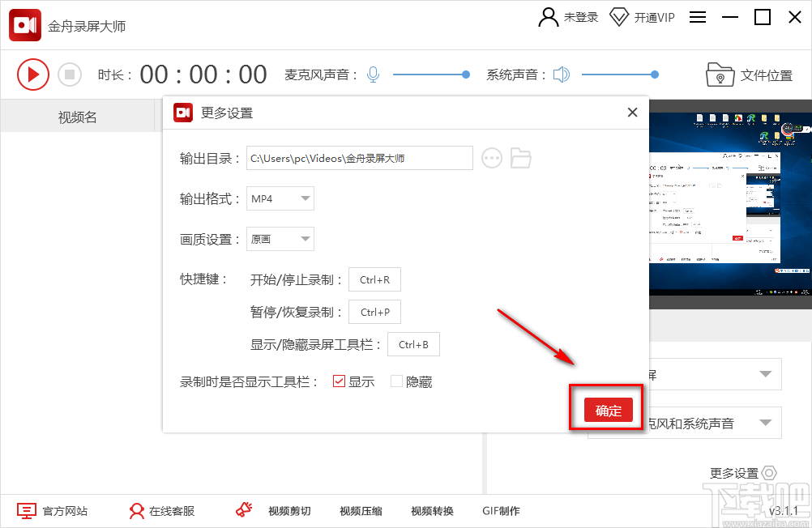Expand the recording mode dropdown behind dialog
Viewport: 812px width, 528px height.
click(765, 374)
